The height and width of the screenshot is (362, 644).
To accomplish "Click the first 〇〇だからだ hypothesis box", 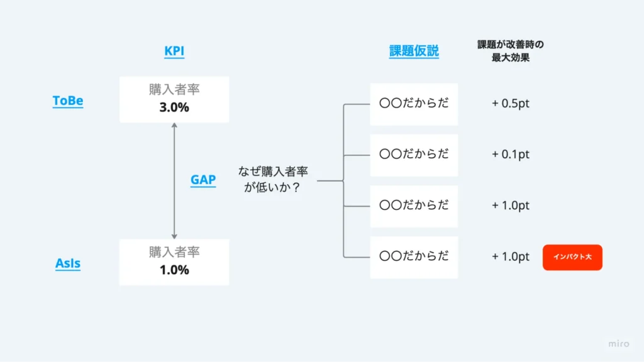I will tap(414, 104).
